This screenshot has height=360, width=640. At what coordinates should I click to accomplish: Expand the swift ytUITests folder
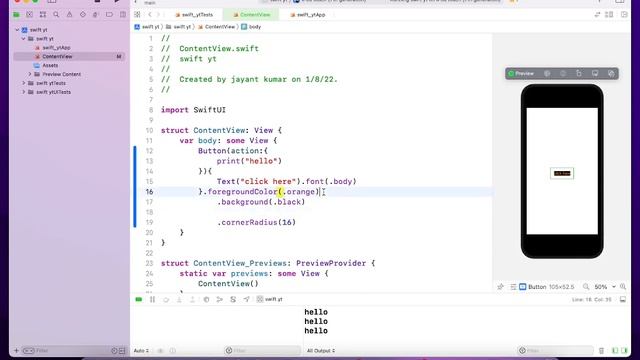[x=24, y=92]
